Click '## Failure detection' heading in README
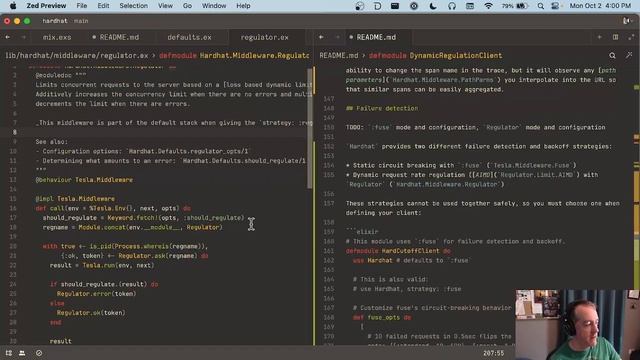The width and height of the screenshot is (640, 360). pyautogui.click(x=382, y=108)
